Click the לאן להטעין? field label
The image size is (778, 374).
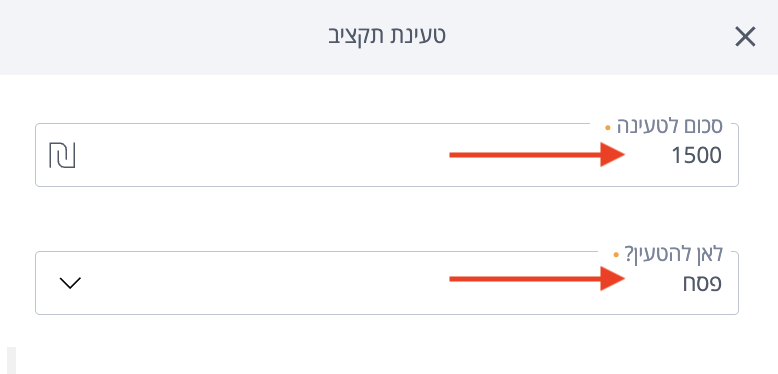click(673, 254)
